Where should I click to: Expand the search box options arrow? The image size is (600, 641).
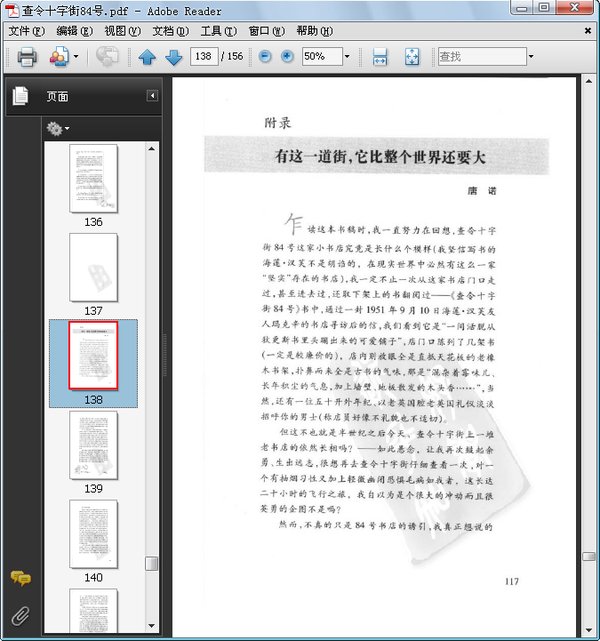[530, 57]
